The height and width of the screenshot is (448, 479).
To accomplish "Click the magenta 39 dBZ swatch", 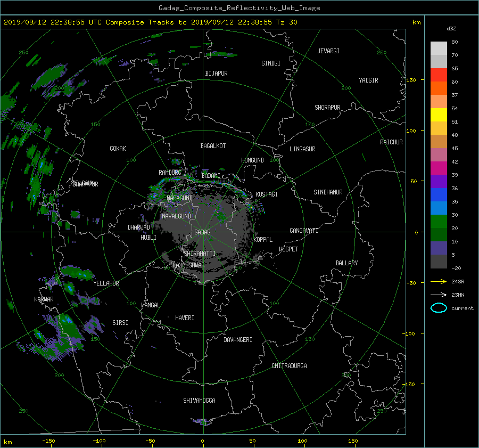I will pos(439,168).
